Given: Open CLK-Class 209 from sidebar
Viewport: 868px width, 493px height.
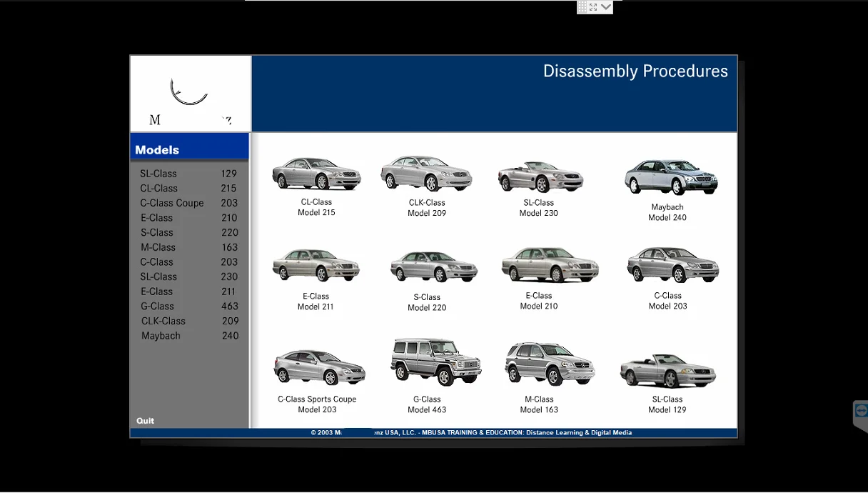Looking at the screenshot, I should (188, 321).
